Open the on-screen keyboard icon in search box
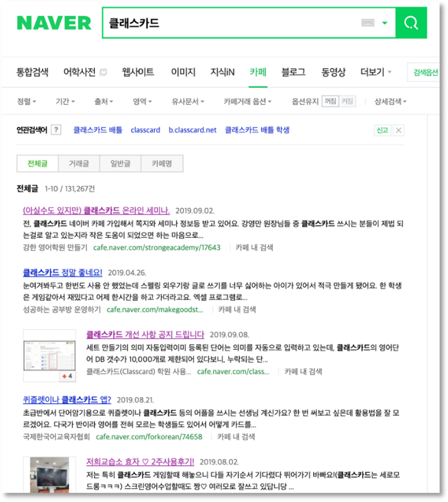The image size is (448, 502). pyautogui.click(x=368, y=23)
